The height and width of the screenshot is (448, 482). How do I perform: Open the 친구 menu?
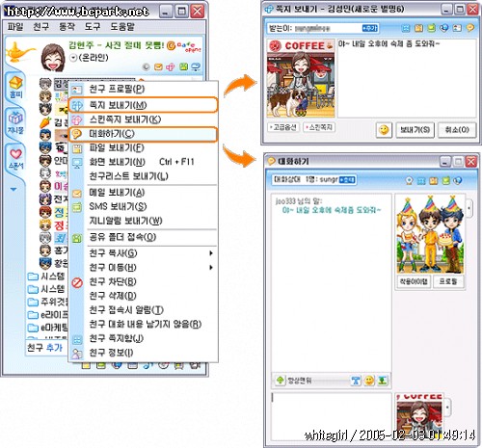41,27
